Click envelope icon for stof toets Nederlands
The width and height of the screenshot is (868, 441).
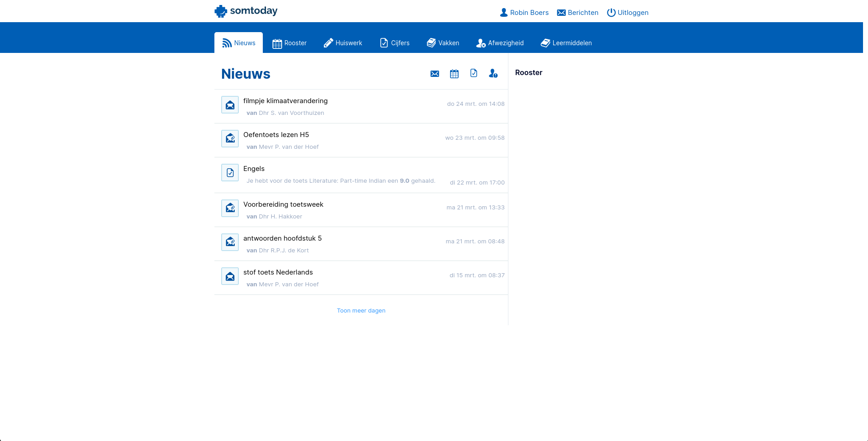point(230,276)
